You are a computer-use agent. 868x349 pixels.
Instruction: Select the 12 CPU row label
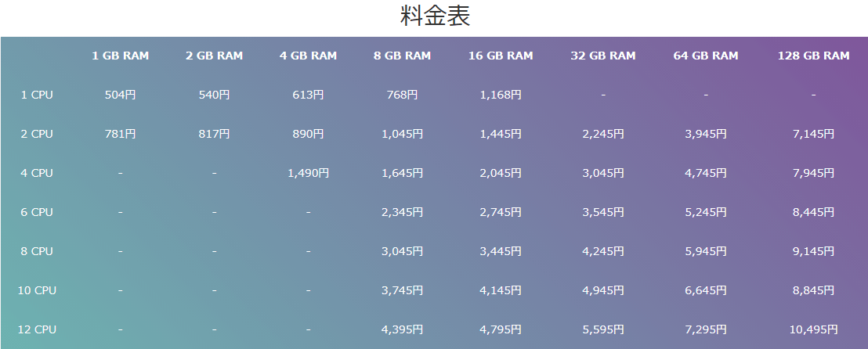[x=37, y=329]
